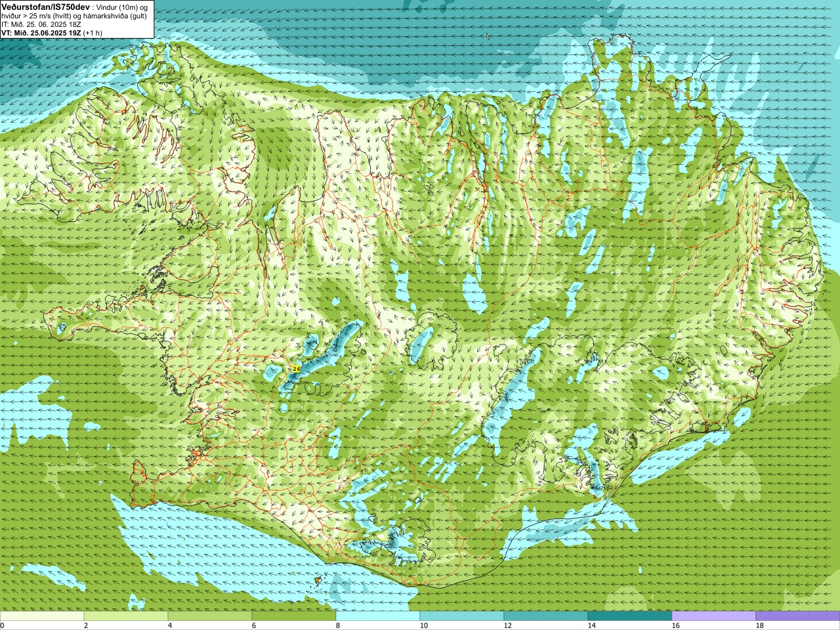Viewport: 840px width, 630px height.
Task: Click the "Vindur (10m) og" label
Action: [x=122, y=7]
